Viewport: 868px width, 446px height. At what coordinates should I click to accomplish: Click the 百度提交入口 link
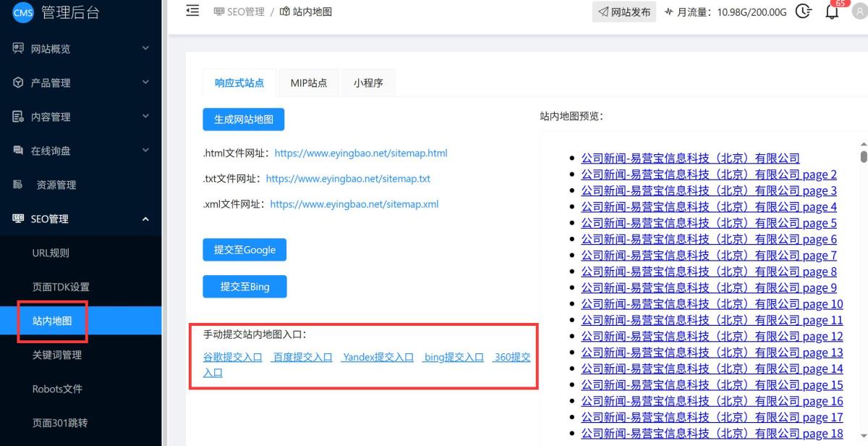click(302, 357)
